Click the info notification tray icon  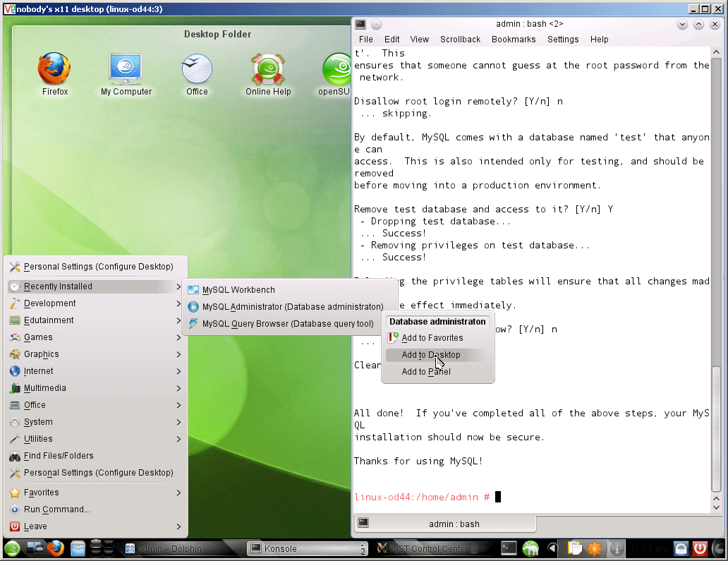[x=617, y=549]
